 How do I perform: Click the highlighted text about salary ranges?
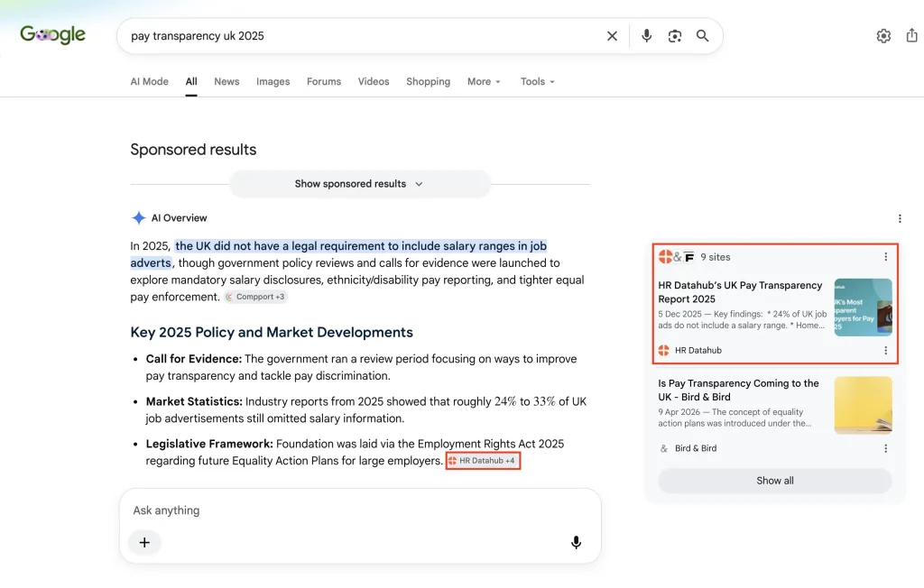pyautogui.click(x=339, y=254)
